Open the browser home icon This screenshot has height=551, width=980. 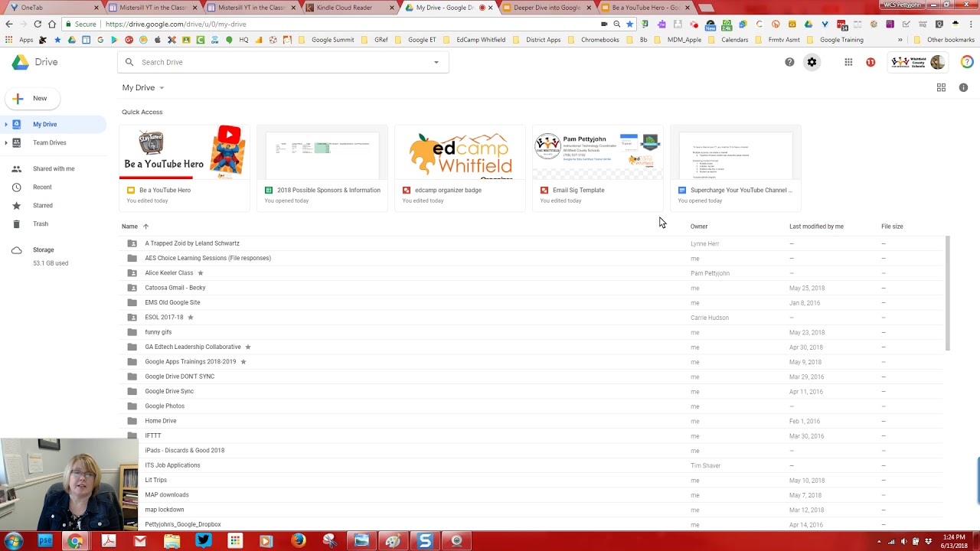click(x=51, y=24)
